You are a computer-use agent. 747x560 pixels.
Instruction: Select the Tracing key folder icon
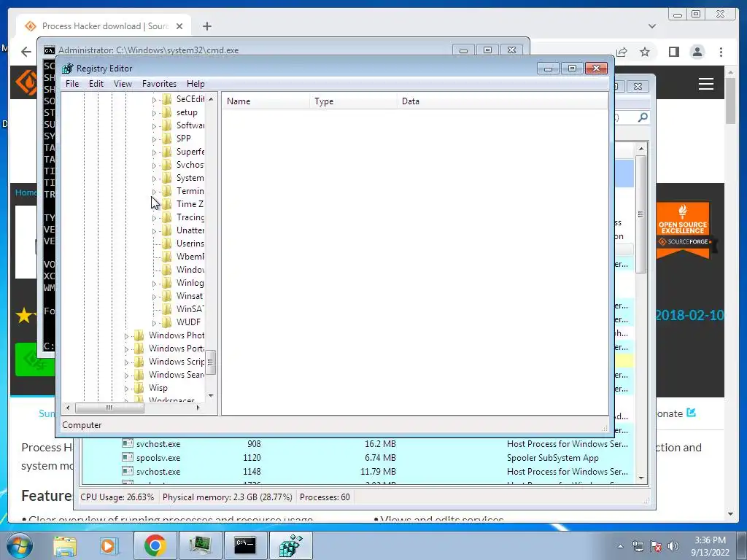click(167, 217)
